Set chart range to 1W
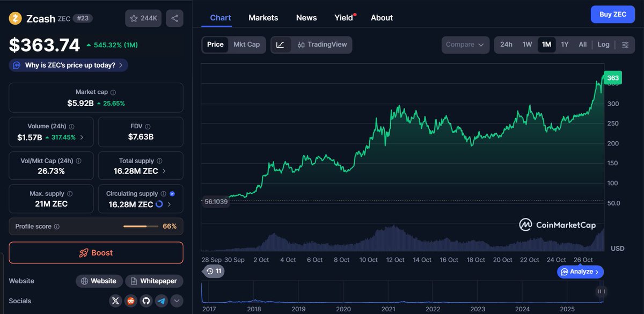 tap(527, 45)
